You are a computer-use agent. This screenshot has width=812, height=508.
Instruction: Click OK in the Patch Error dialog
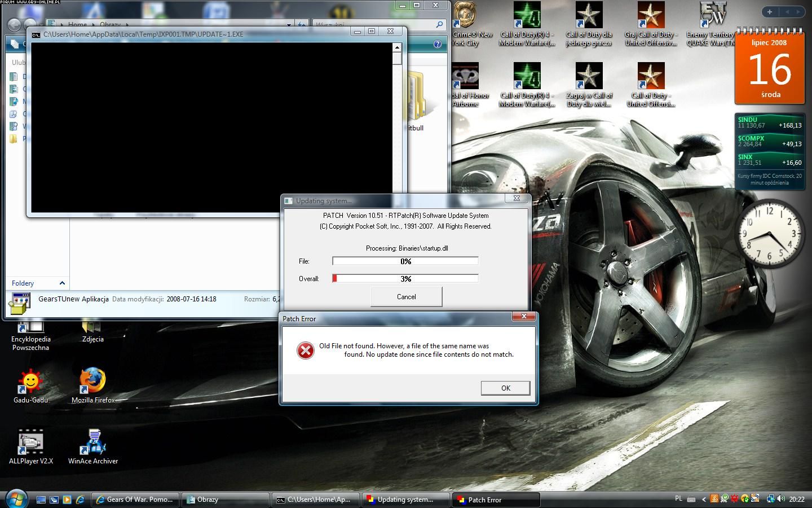coord(505,388)
